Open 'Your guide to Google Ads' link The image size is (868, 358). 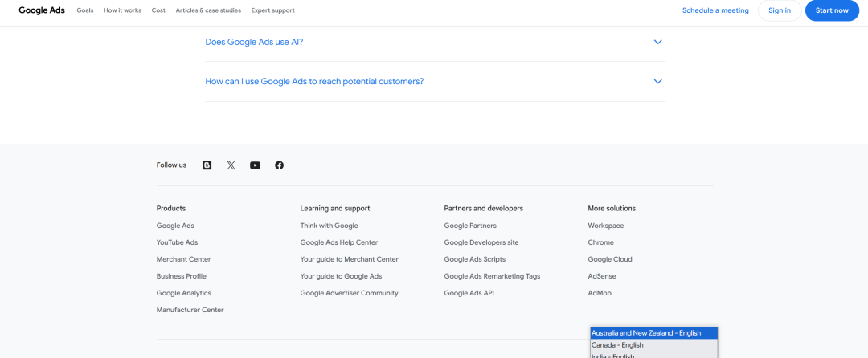341,276
